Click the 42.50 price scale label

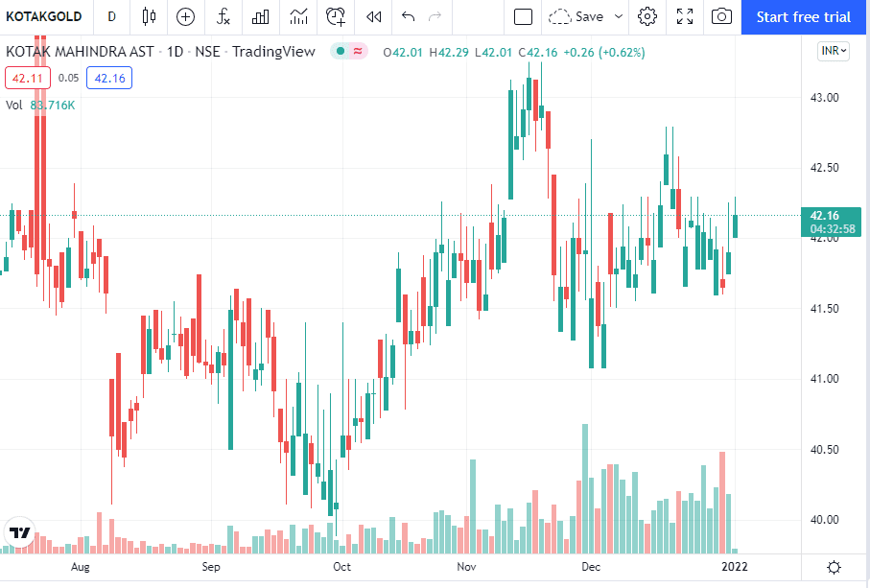(x=825, y=168)
